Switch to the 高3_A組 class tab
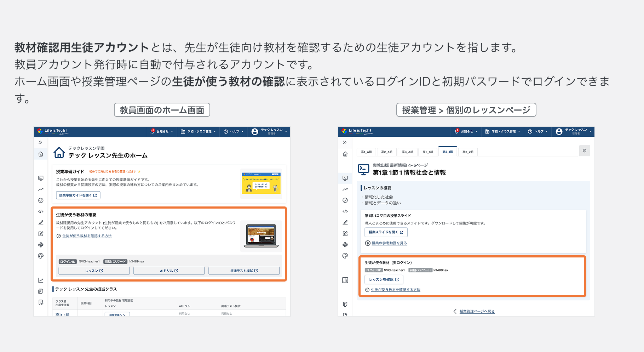644x352 pixels. [407, 152]
